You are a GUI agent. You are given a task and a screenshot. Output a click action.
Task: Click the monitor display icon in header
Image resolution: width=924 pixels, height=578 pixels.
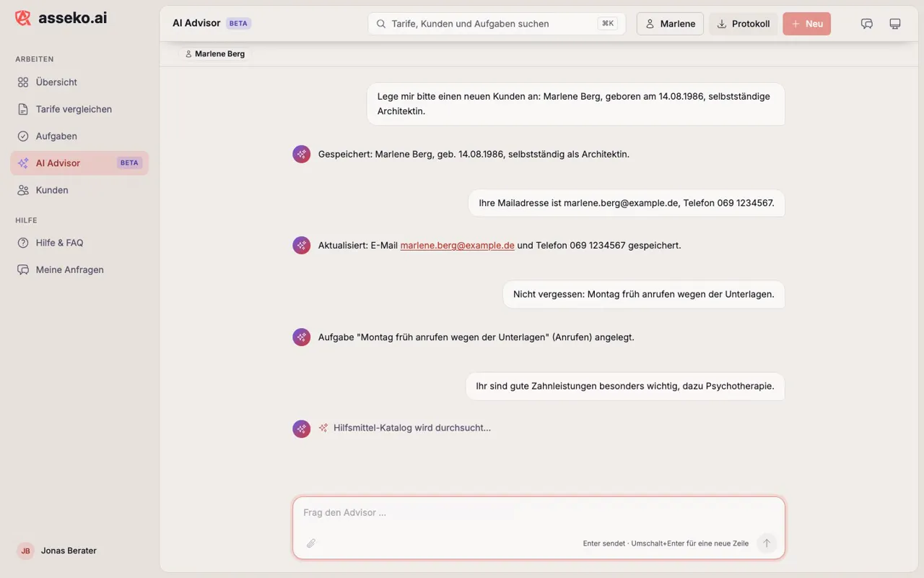[x=895, y=24]
